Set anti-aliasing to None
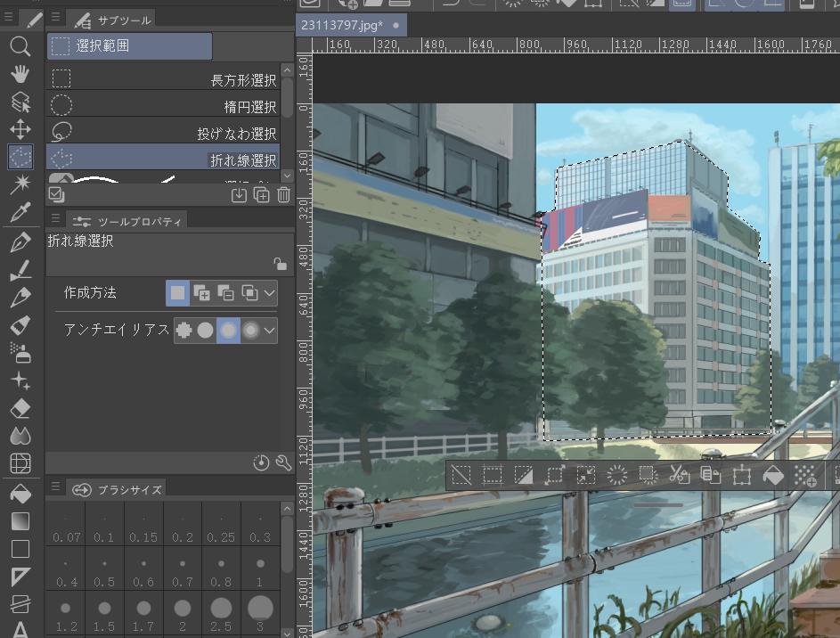 (x=183, y=330)
